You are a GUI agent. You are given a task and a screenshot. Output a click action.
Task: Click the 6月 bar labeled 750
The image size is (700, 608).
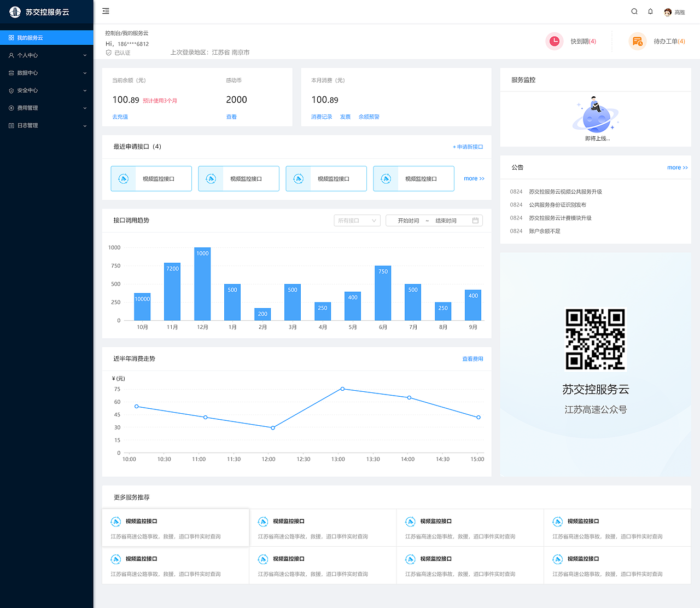[383, 293]
